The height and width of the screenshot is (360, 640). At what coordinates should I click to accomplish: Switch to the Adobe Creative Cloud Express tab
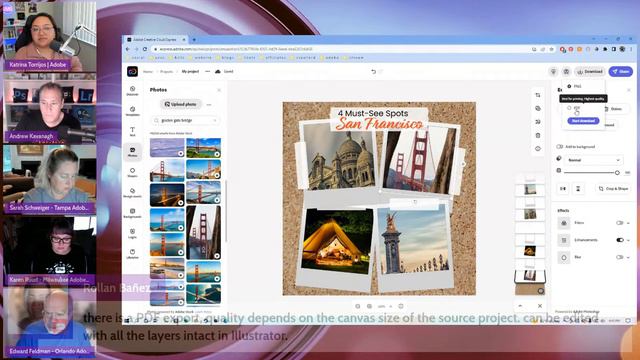[155, 40]
